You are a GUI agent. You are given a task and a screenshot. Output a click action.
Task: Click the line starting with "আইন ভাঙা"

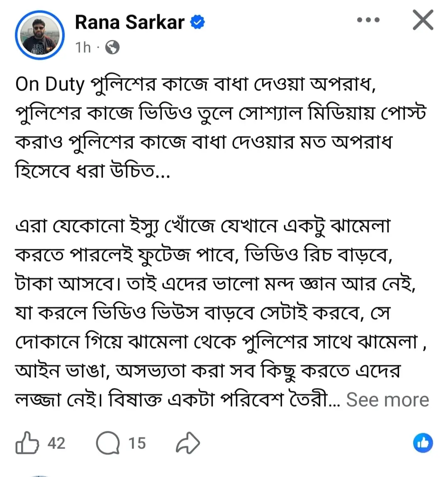(x=207, y=371)
